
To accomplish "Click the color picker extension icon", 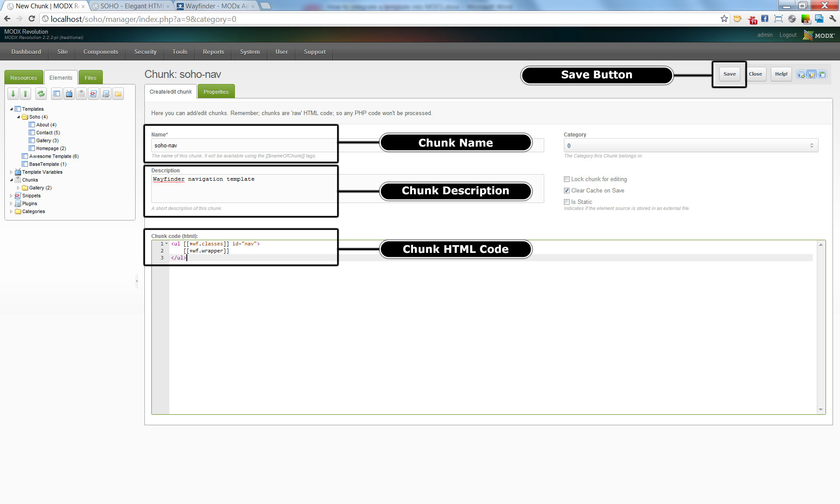I will [x=805, y=19].
